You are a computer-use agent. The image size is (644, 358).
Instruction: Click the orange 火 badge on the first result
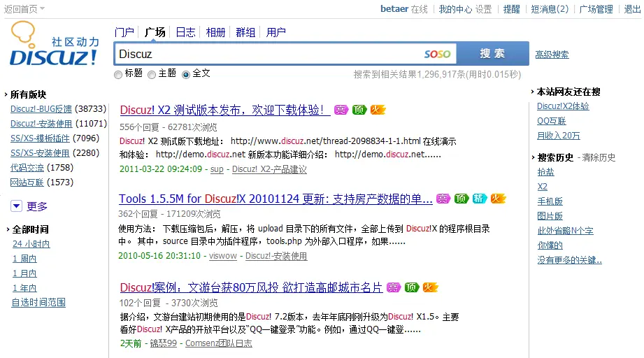(378, 110)
